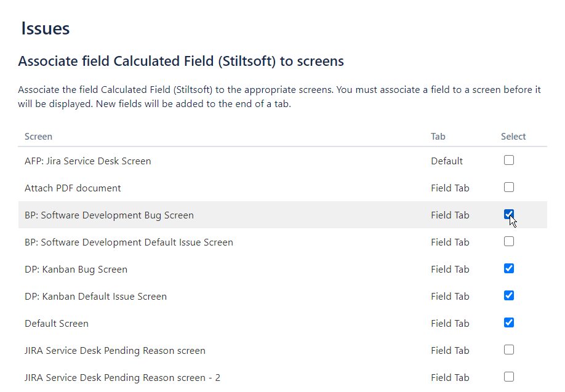This screenshot has width=565, height=392.
Task: Click DP: Kanban Bug Screen name
Action: pyautogui.click(x=76, y=270)
